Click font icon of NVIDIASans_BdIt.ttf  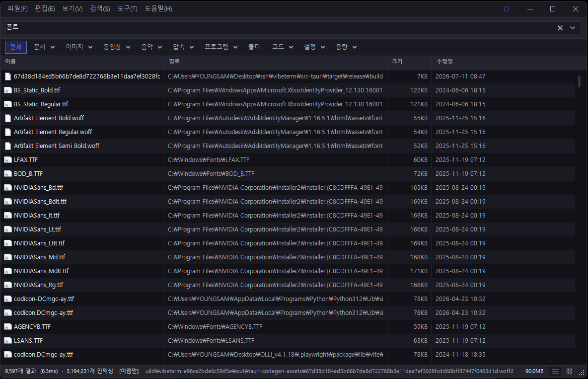point(7,202)
